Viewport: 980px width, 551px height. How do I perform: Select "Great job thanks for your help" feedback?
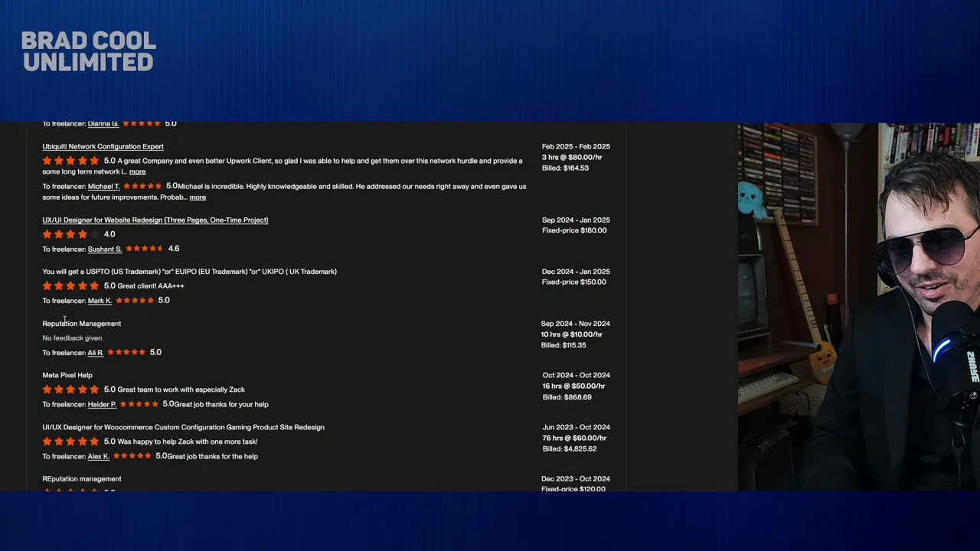221,405
